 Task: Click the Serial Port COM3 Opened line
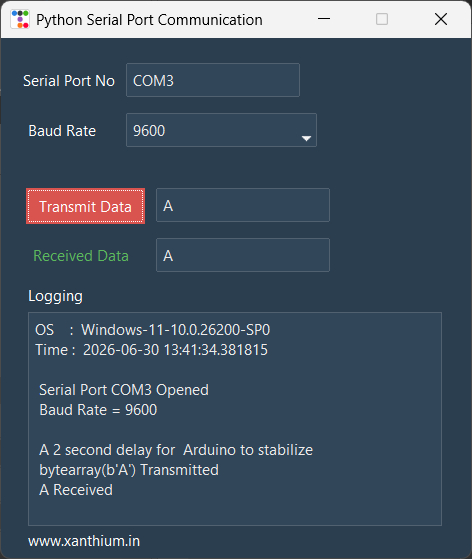[124, 390]
